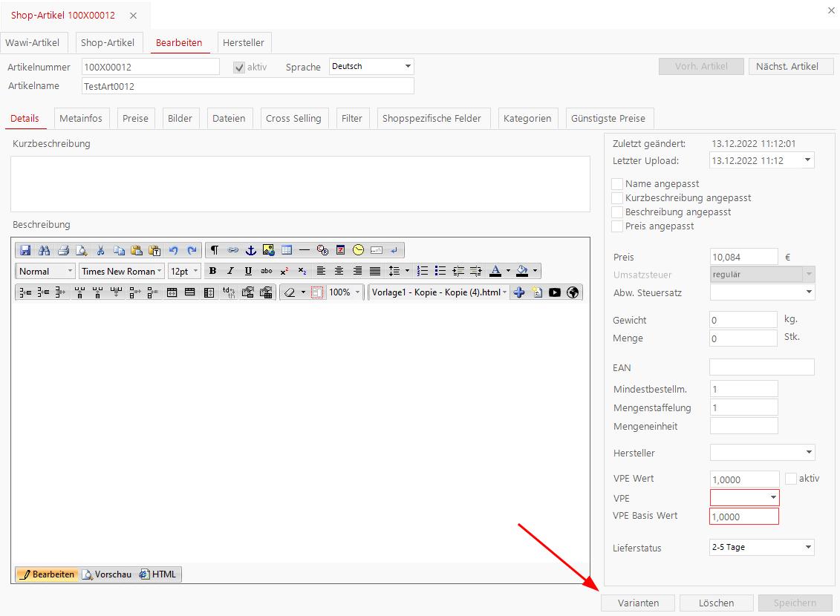
Task: Click the save disk icon in editor toolbar
Action: (25, 250)
